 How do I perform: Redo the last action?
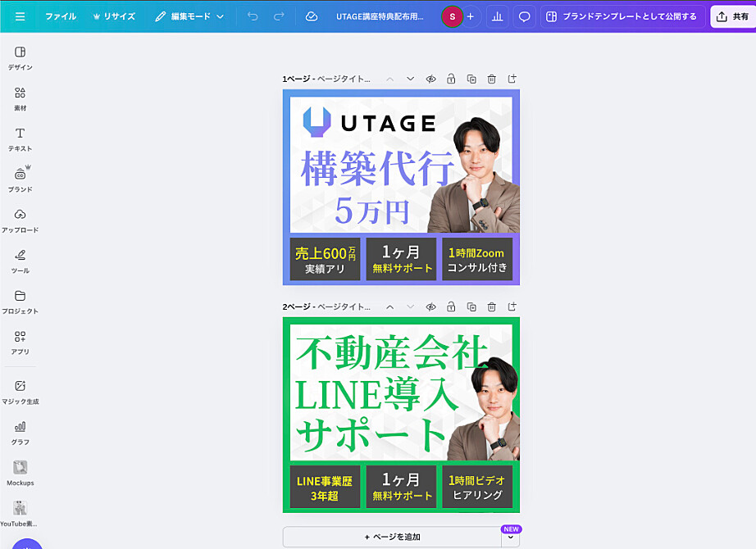(279, 16)
